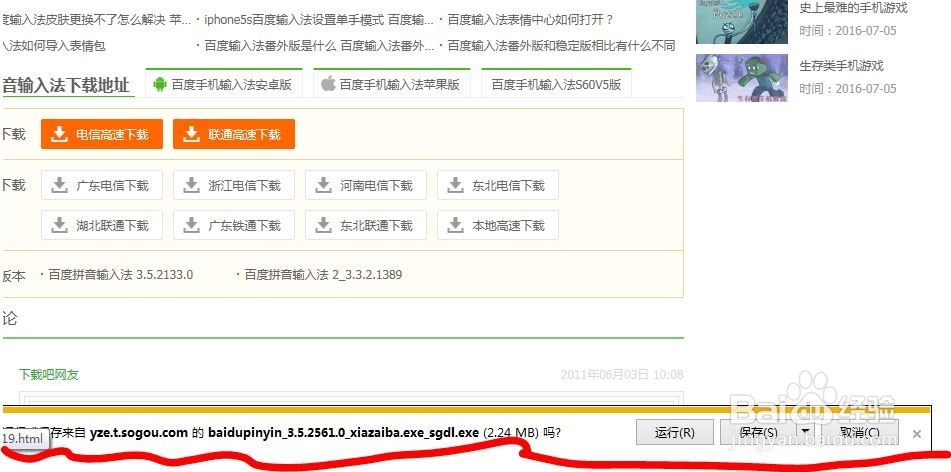The image size is (951, 472).
Task: Open 输入法皮肤更换不了怎么解决 link
Action: [x=97, y=19]
